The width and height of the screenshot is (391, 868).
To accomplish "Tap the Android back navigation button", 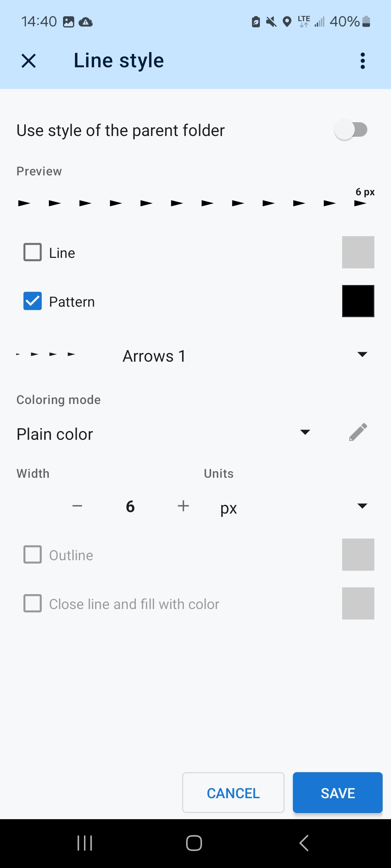I will [x=304, y=843].
